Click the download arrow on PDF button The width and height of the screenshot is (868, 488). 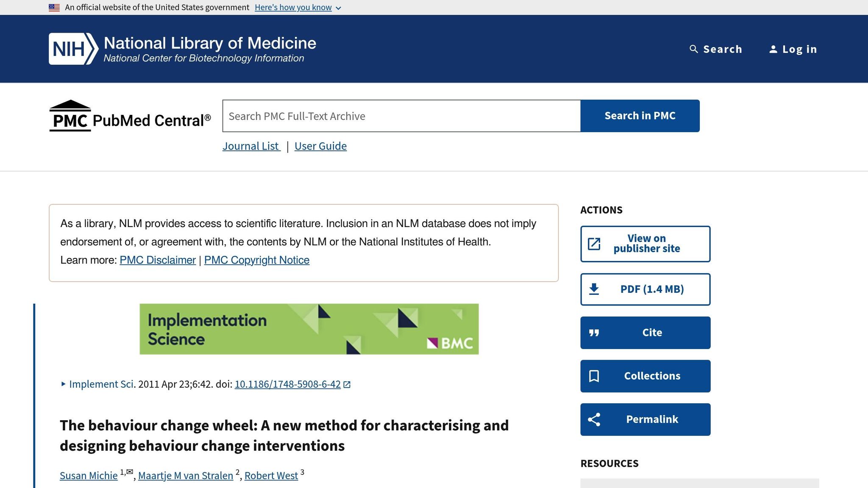coord(594,289)
